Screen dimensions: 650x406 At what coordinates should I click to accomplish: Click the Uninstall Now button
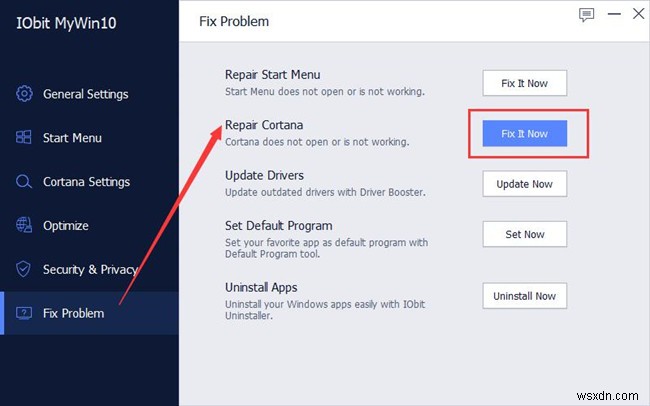(x=524, y=296)
